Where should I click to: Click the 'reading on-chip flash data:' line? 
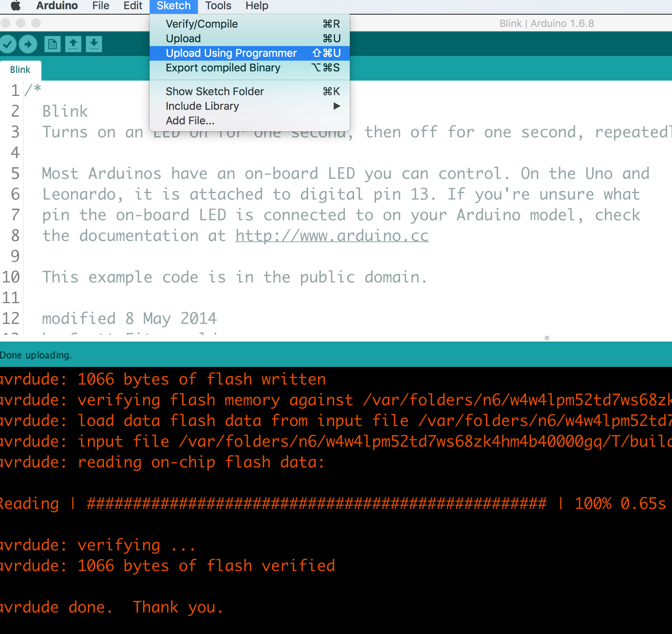[x=162, y=462]
